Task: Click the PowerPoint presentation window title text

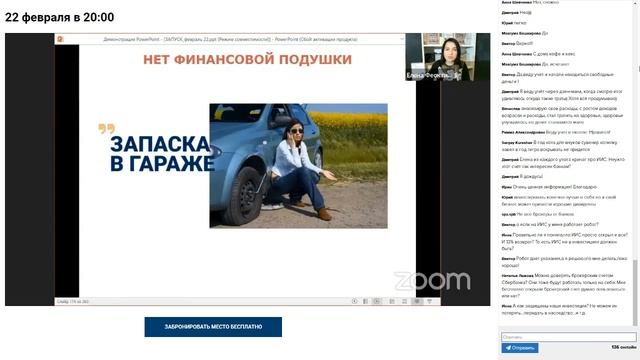Action: tap(230, 40)
